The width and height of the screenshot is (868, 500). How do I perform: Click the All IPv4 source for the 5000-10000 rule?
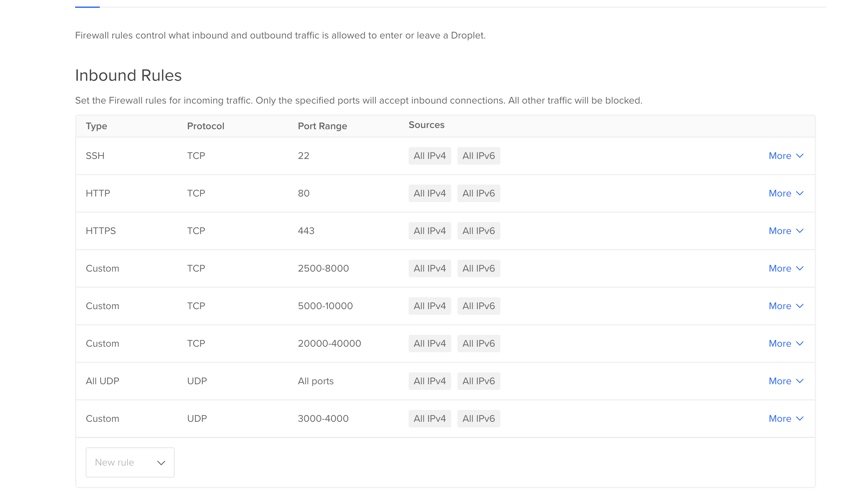pyautogui.click(x=430, y=306)
